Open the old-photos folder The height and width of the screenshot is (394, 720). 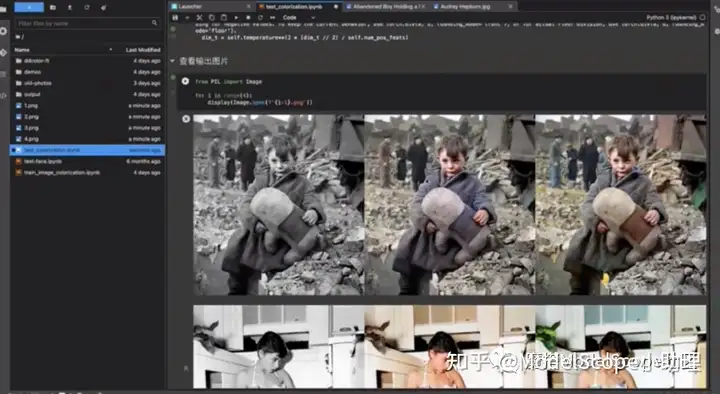[x=38, y=83]
